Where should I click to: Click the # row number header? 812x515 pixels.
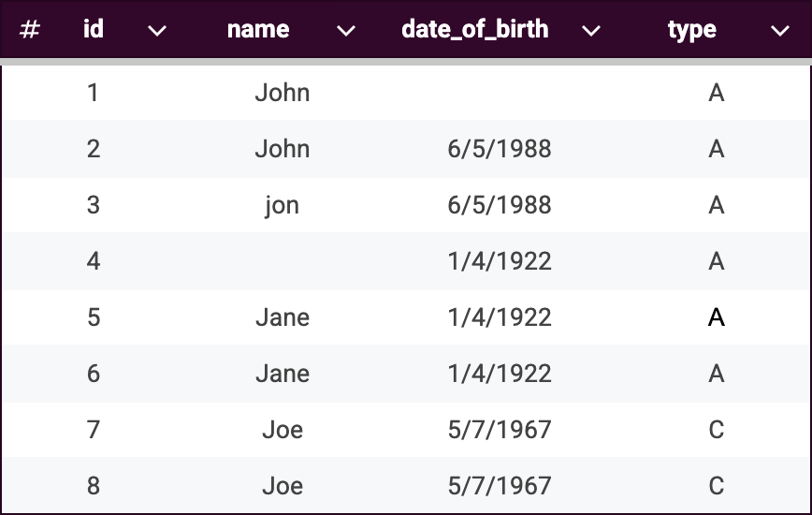coord(30,30)
